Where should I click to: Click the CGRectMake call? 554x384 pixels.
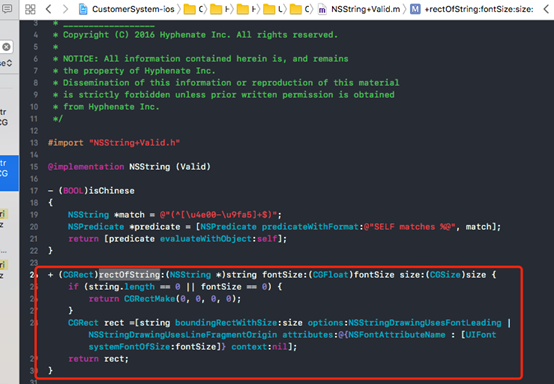[149, 299]
